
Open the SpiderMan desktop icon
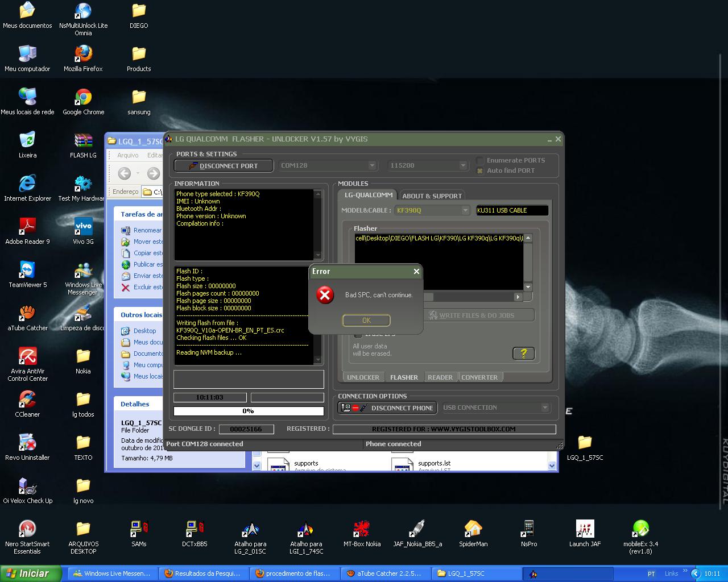click(x=473, y=534)
